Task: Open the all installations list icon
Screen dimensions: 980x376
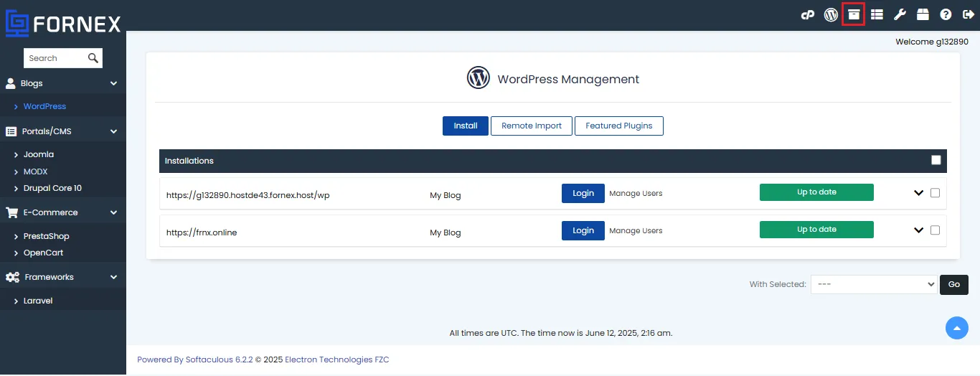Action: tap(877, 14)
